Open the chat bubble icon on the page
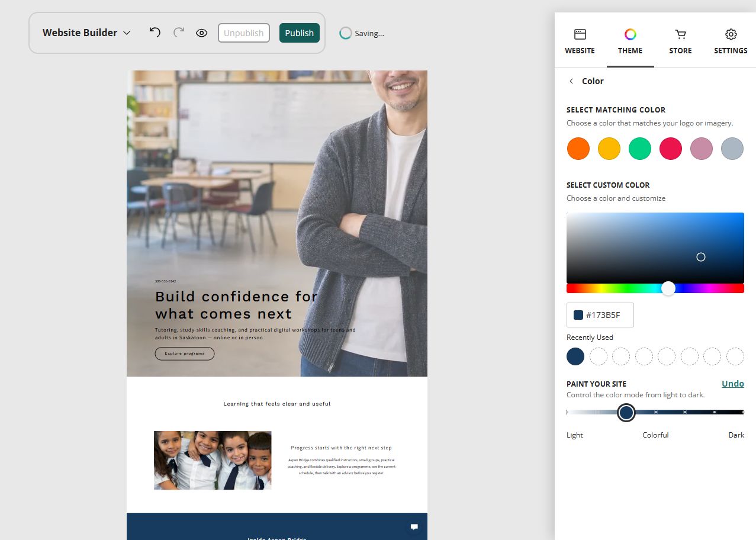The height and width of the screenshot is (540, 756). pos(414,527)
